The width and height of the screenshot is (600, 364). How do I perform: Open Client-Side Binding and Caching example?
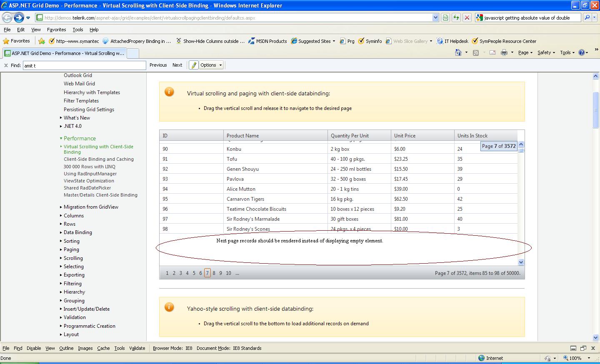tap(99, 159)
